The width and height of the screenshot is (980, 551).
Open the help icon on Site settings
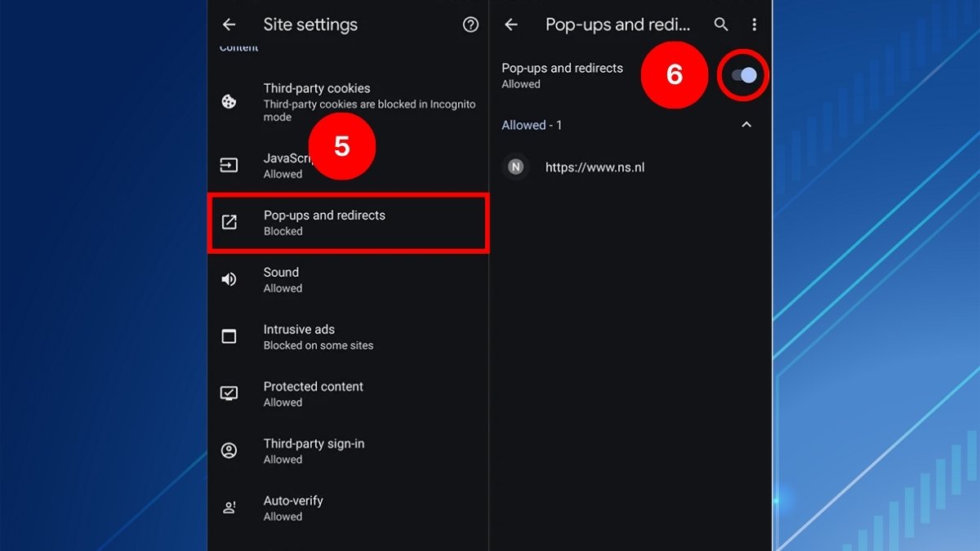[470, 24]
